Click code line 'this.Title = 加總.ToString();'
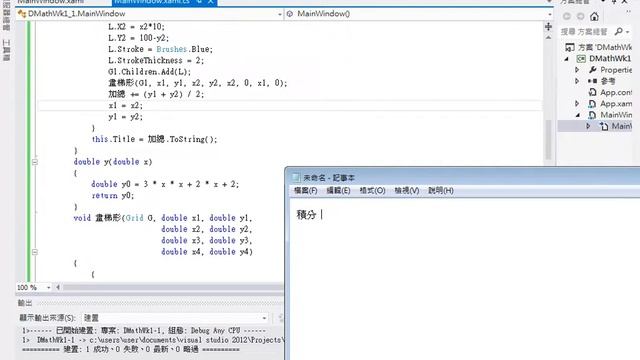The width and height of the screenshot is (640, 360). point(154,139)
